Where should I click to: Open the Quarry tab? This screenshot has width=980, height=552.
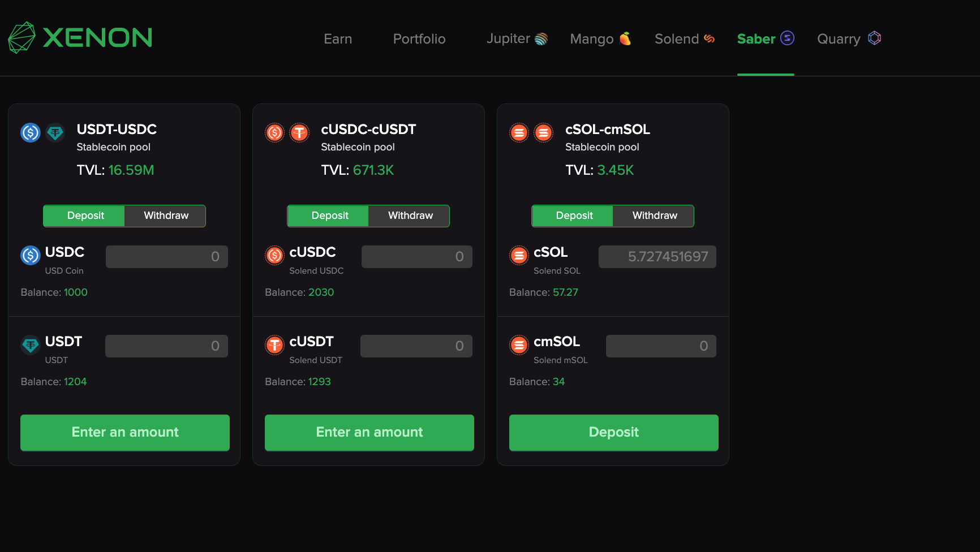pos(849,38)
